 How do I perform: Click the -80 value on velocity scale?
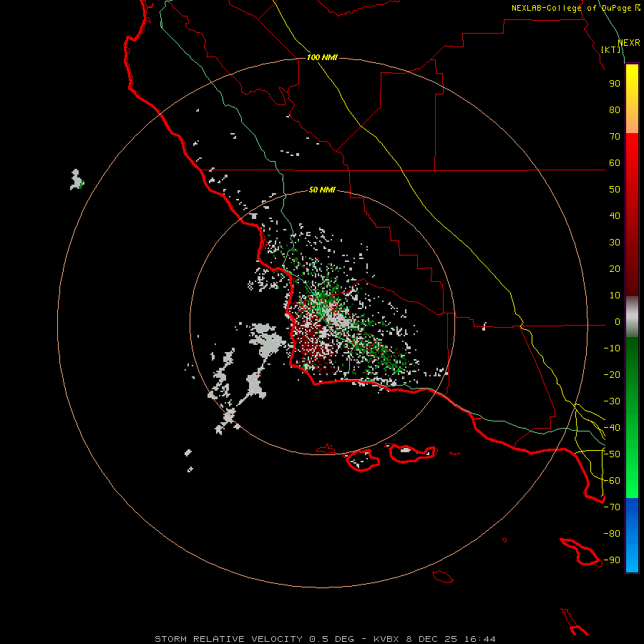tap(612, 534)
